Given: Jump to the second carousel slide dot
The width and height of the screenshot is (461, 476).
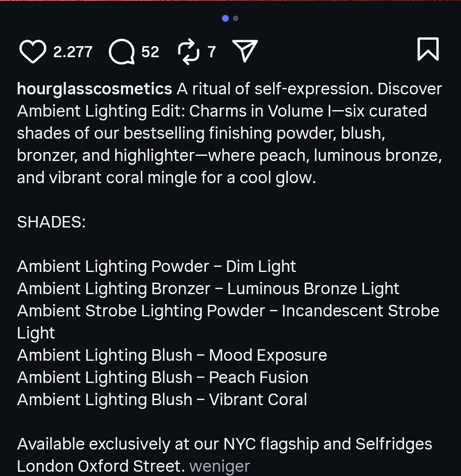Looking at the screenshot, I should [x=236, y=18].
